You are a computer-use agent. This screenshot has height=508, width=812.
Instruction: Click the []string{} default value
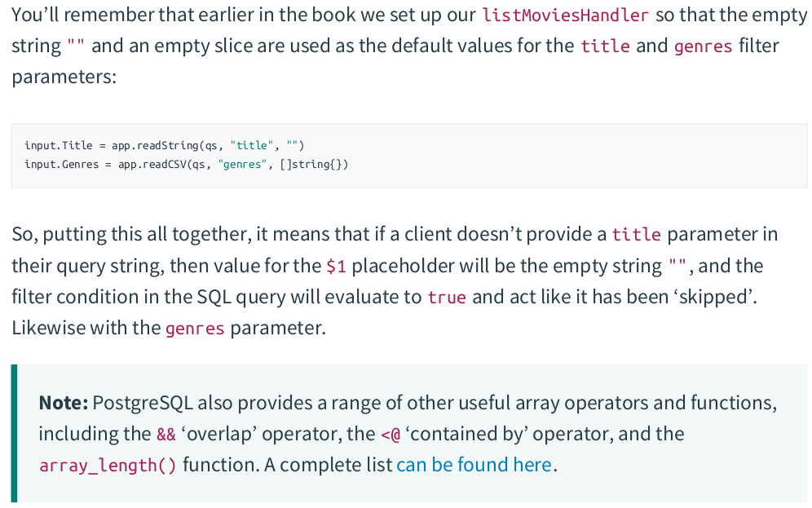pos(313,165)
